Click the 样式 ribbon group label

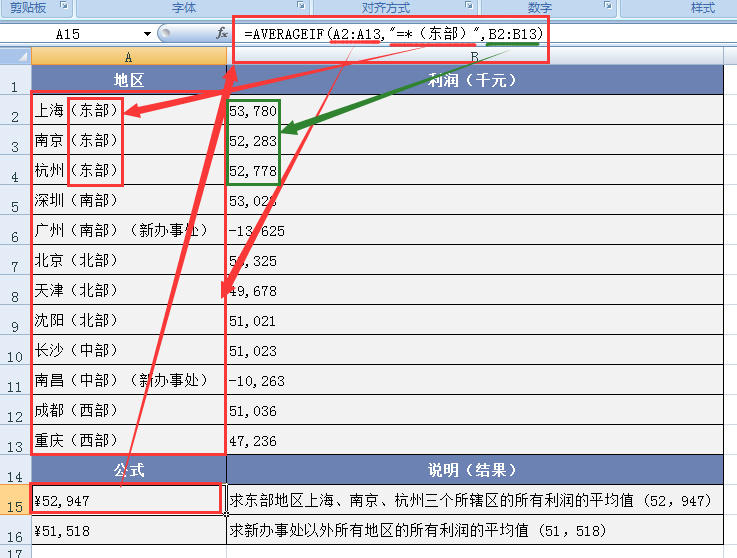(702, 7)
